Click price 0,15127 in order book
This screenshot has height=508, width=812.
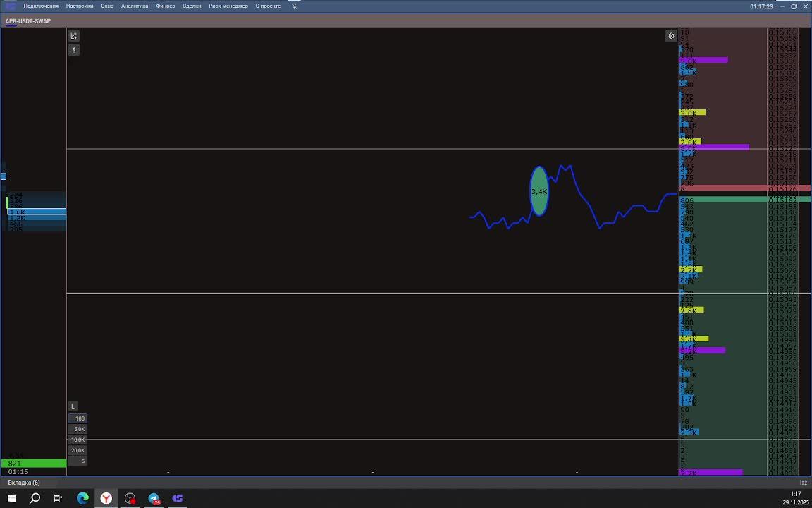point(782,229)
